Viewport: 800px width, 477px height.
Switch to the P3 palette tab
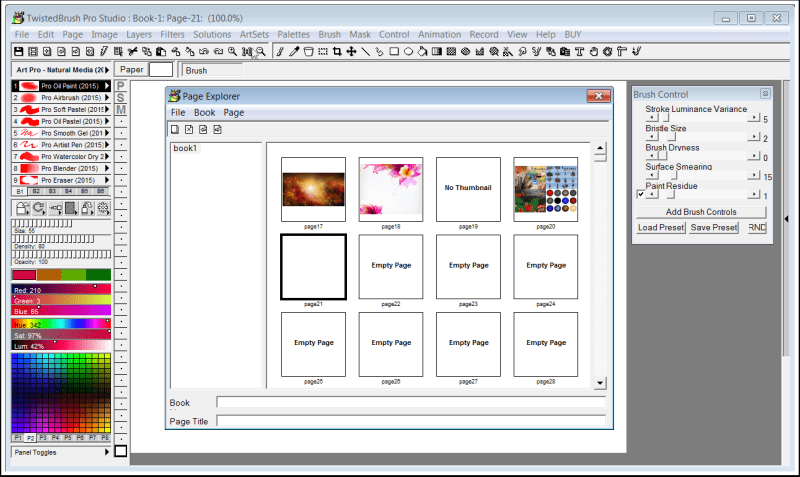pos(43,438)
